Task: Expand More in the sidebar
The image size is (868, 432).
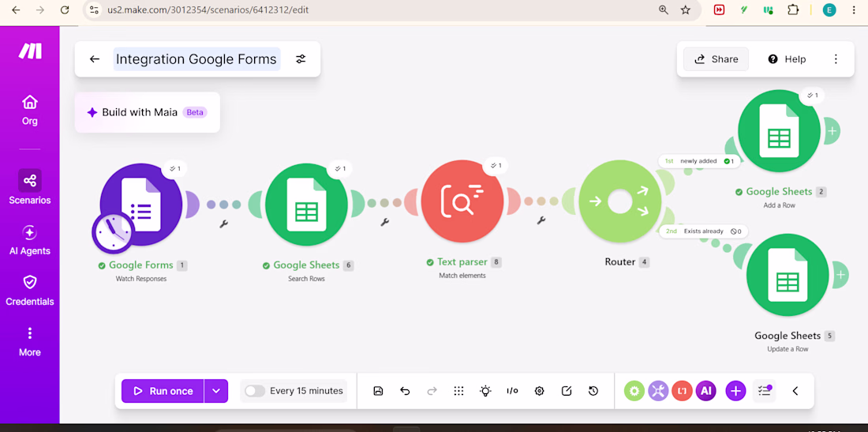Action: [x=30, y=342]
